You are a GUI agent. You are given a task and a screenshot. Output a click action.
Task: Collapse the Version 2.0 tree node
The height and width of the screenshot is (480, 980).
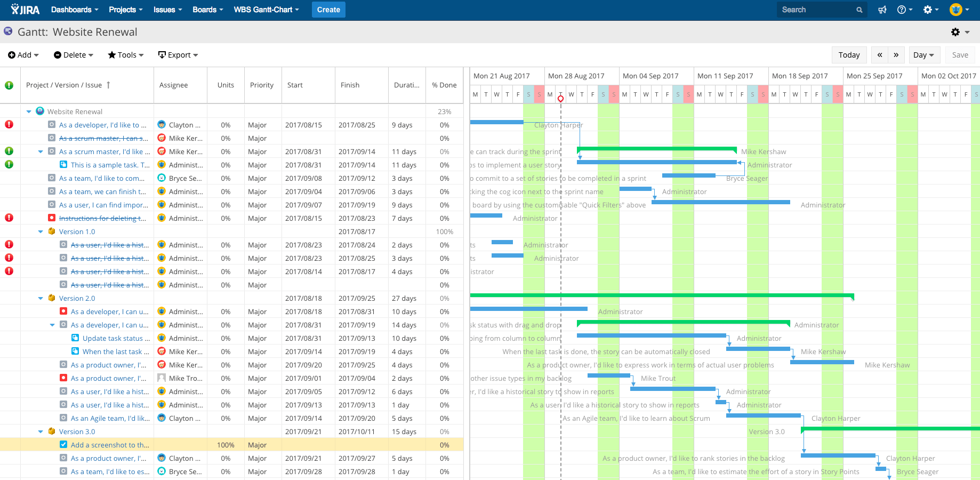[x=41, y=298]
